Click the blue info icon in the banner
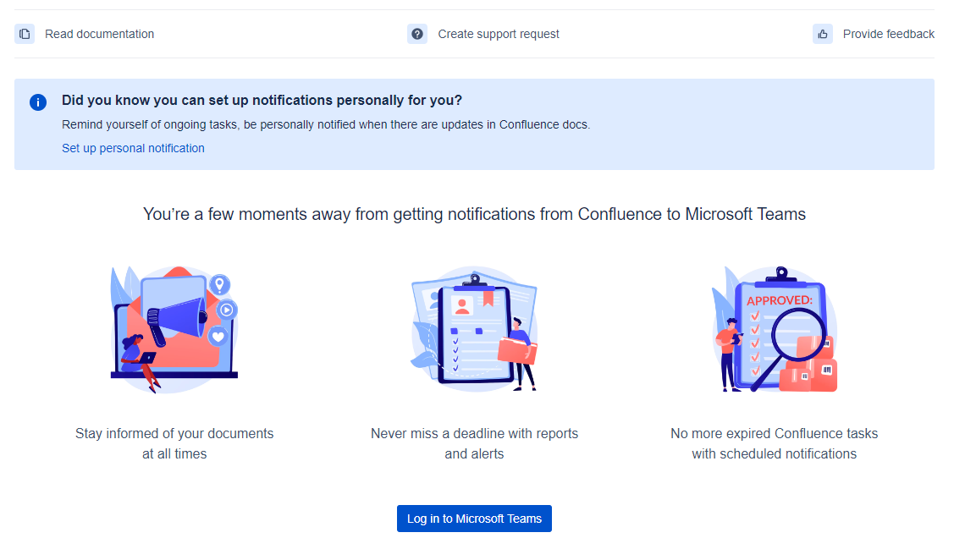The height and width of the screenshot is (560, 954). click(38, 102)
